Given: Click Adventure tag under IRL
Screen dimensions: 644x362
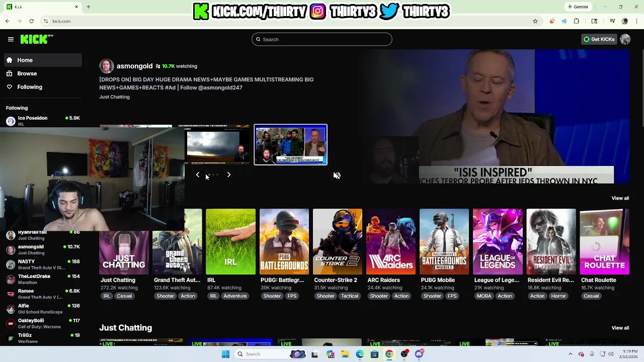Looking at the screenshot, I should click(235, 296).
